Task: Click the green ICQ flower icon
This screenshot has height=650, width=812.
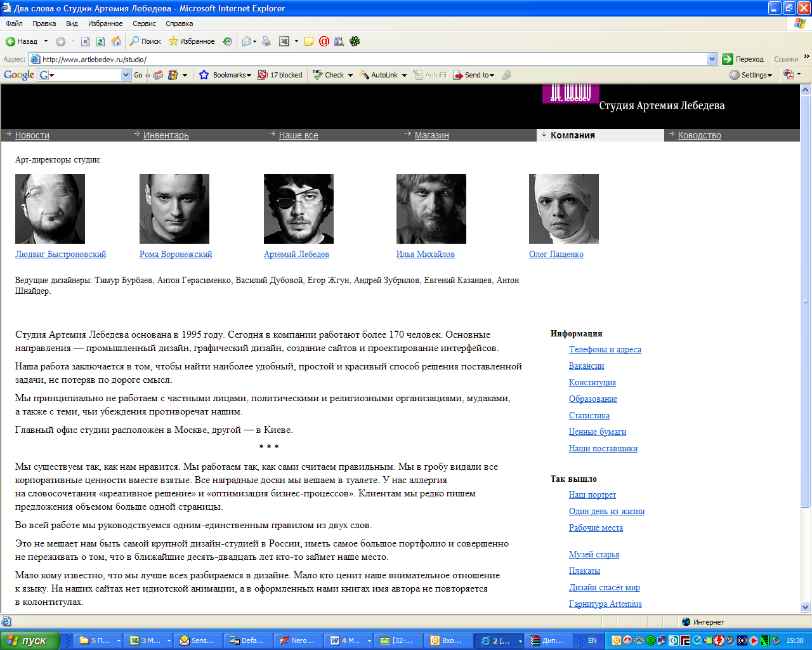Action: click(355, 41)
